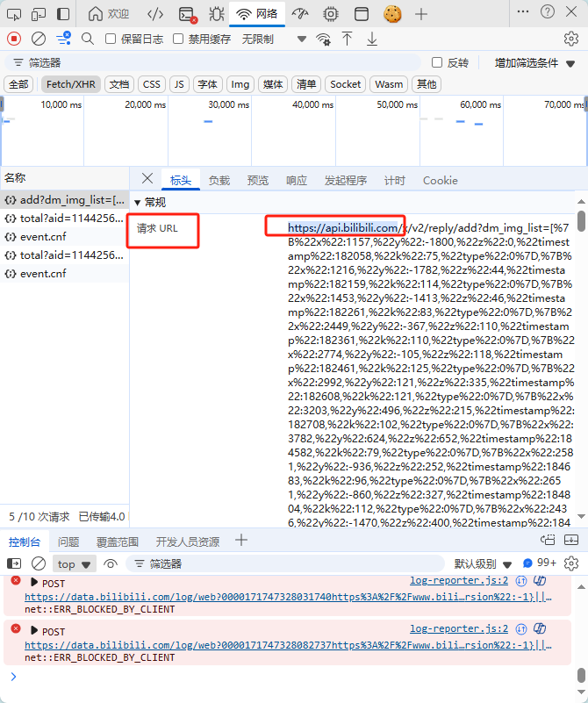
Task: Close the request details panel
Action: click(147, 178)
